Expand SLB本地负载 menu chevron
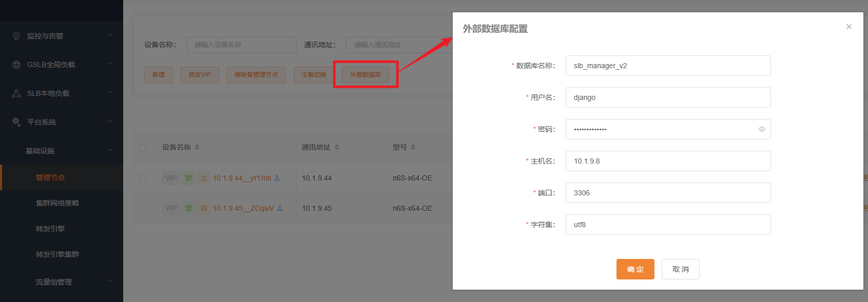 point(110,92)
